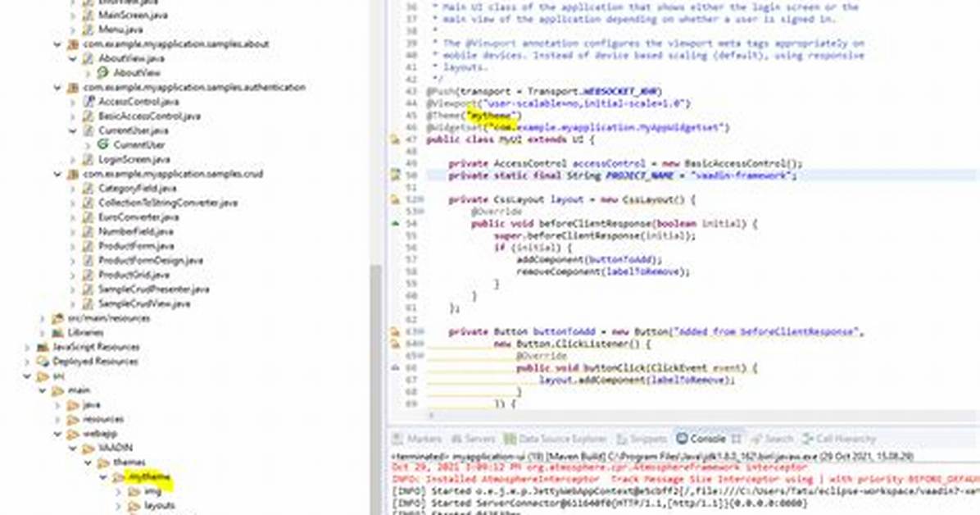The width and height of the screenshot is (980, 515).
Task: Click the JavaScript Resources icon
Action: coord(43,347)
